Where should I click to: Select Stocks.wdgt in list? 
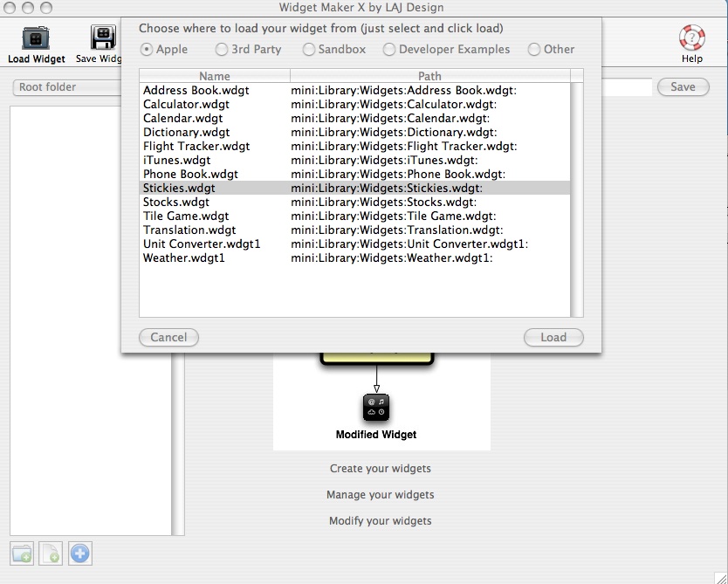[x=354, y=202]
